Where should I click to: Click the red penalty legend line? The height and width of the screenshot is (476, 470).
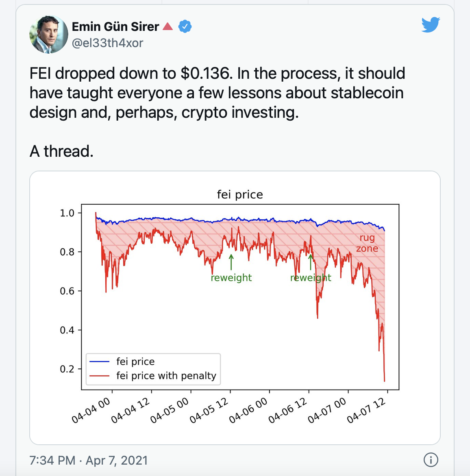(x=99, y=376)
